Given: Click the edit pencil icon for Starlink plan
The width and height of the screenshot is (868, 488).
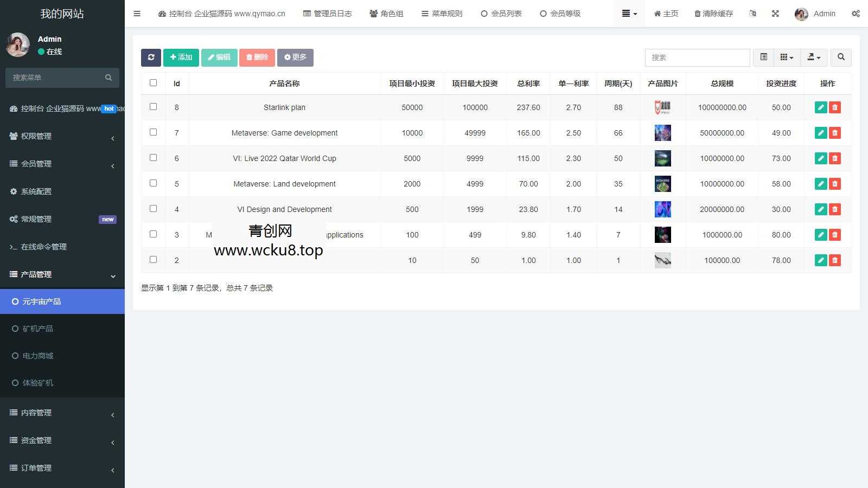Looking at the screenshot, I should (821, 107).
